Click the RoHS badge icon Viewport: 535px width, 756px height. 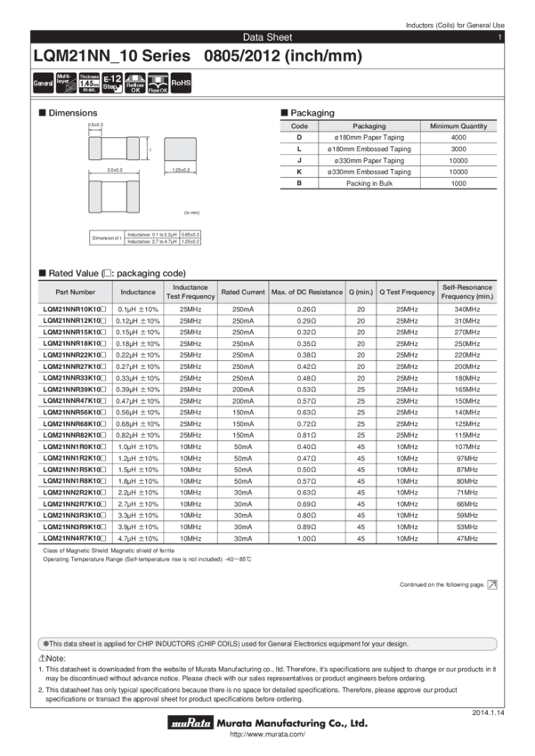click(x=181, y=83)
